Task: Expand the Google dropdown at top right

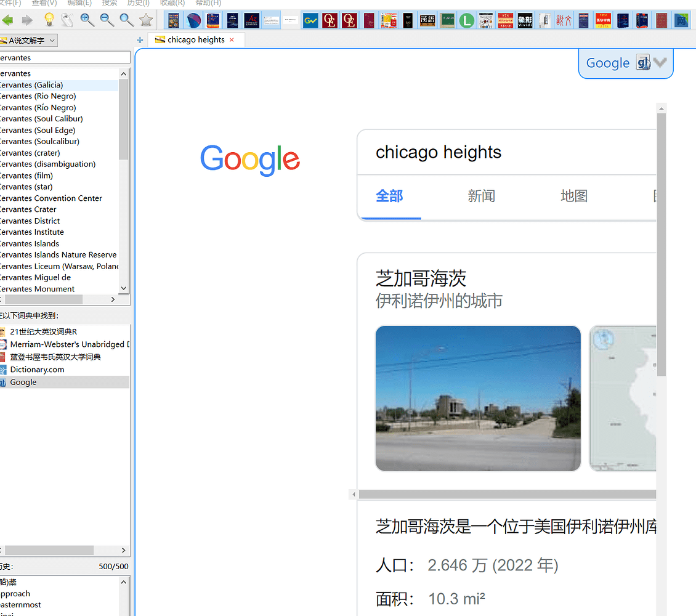Action: pos(660,62)
